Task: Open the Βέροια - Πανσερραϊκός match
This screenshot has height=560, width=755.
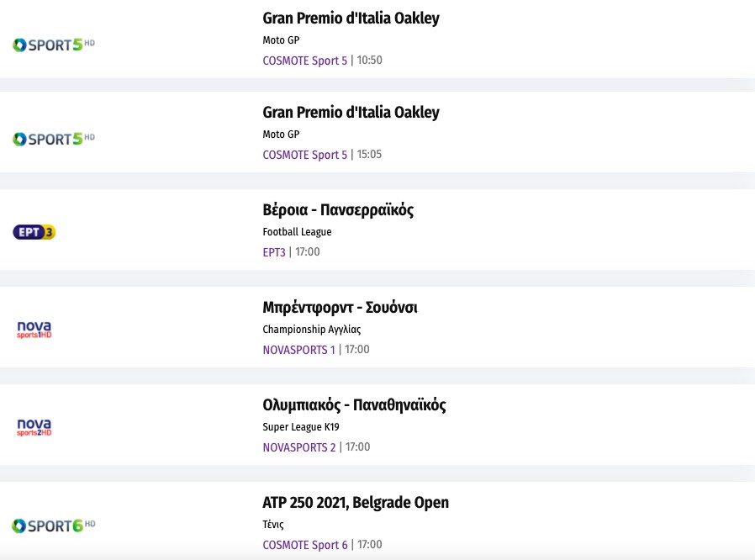Action: tap(338, 210)
